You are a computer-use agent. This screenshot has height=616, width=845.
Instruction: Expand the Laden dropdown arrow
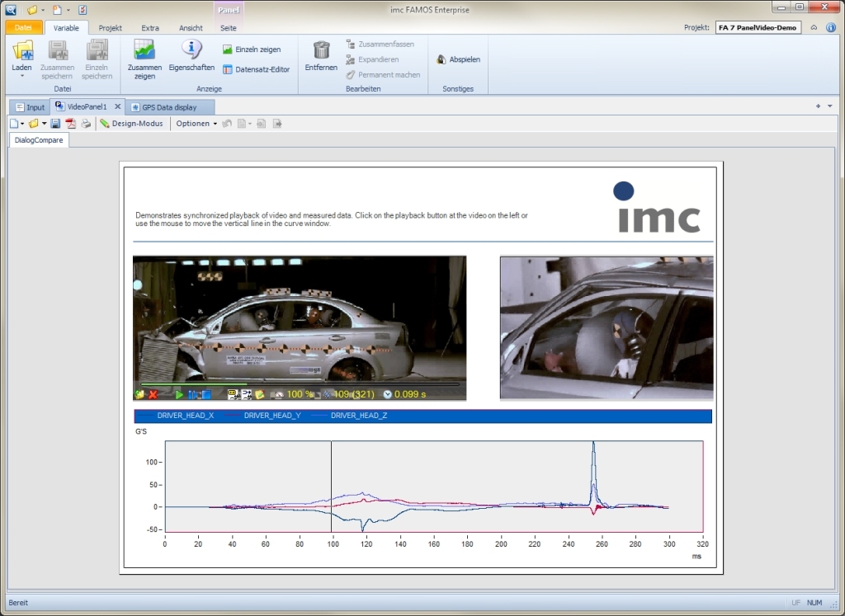(22, 76)
